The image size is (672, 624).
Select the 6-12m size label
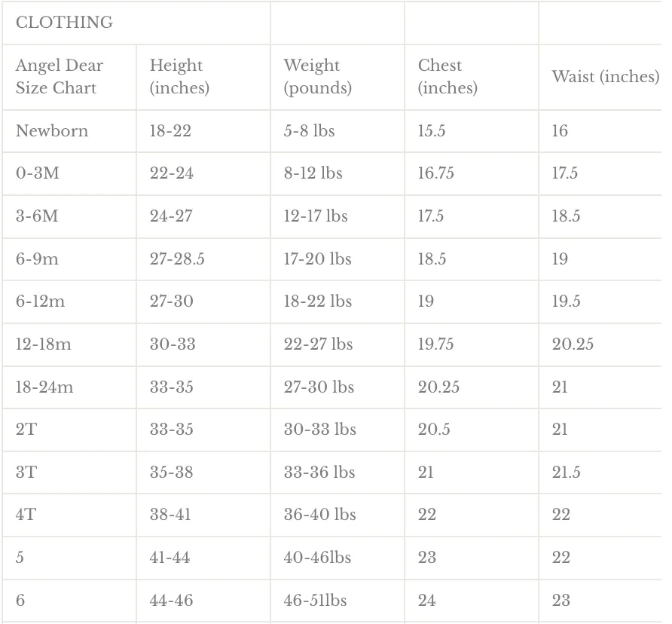[x=40, y=301]
